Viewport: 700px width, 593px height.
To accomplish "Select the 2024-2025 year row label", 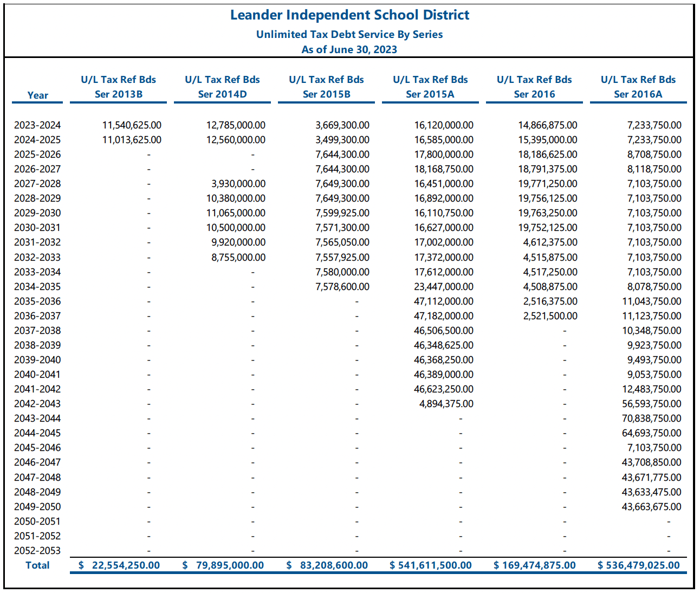I will pos(37,140).
